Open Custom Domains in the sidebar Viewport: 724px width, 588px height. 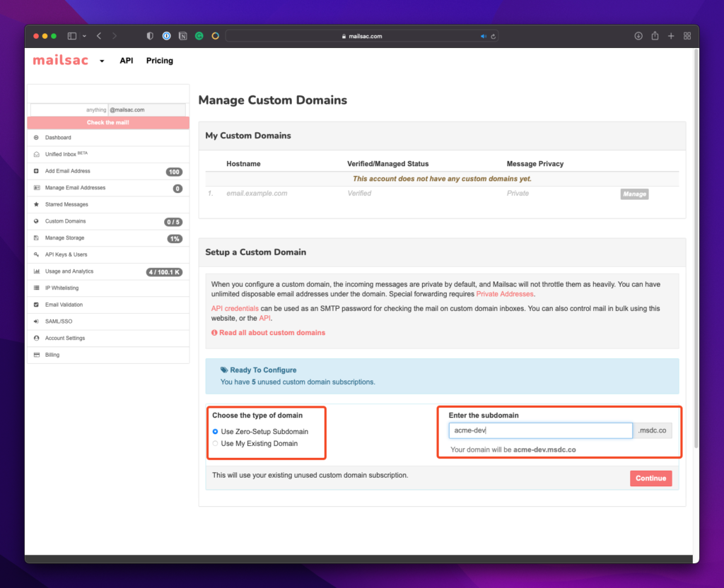(x=108, y=221)
